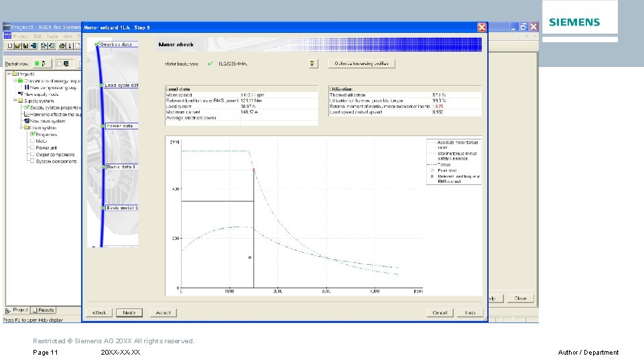Viewport: 644px width, 362px height.
Task: Click the Mean speed value in Load data
Action: (x=252, y=95)
